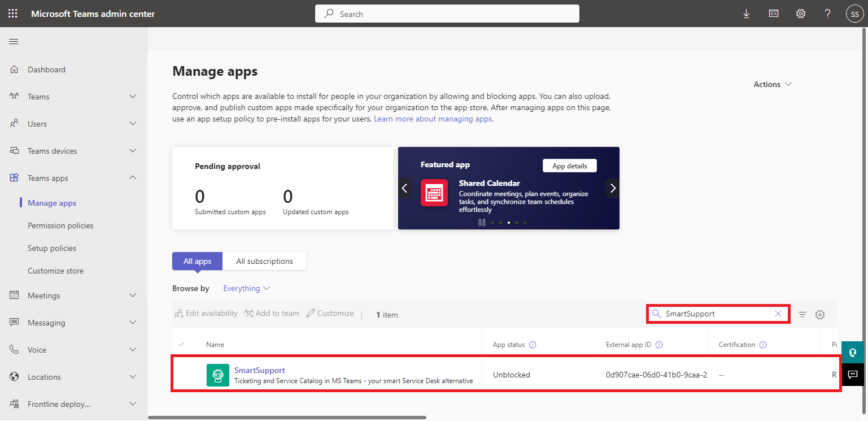Switch to the All apps tab
Screen dimensions: 868x421
pyautogui.click(x=197, y=261)
